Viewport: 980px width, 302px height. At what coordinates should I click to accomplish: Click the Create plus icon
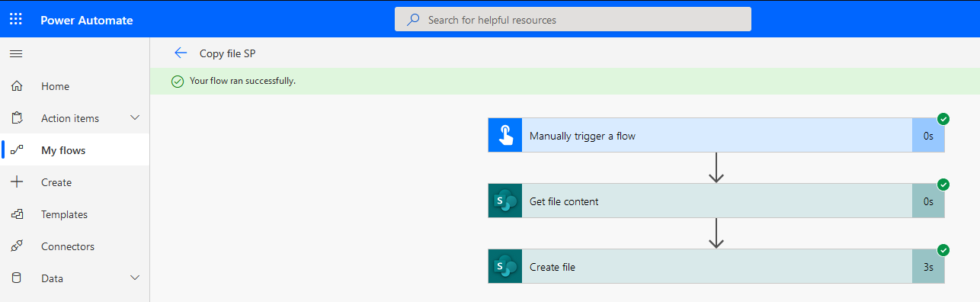click(x=17, y=182)
